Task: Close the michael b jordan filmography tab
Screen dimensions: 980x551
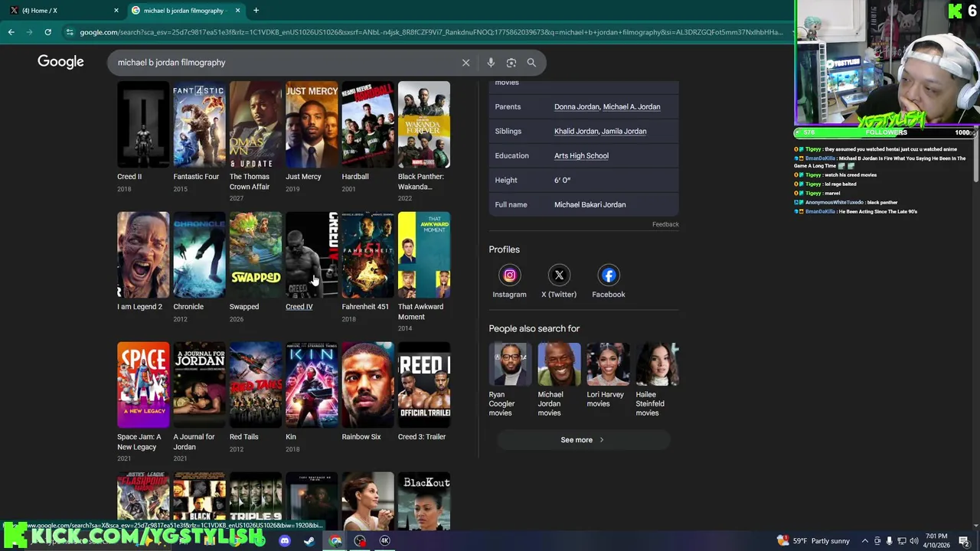Action: [x=237, y=11]
